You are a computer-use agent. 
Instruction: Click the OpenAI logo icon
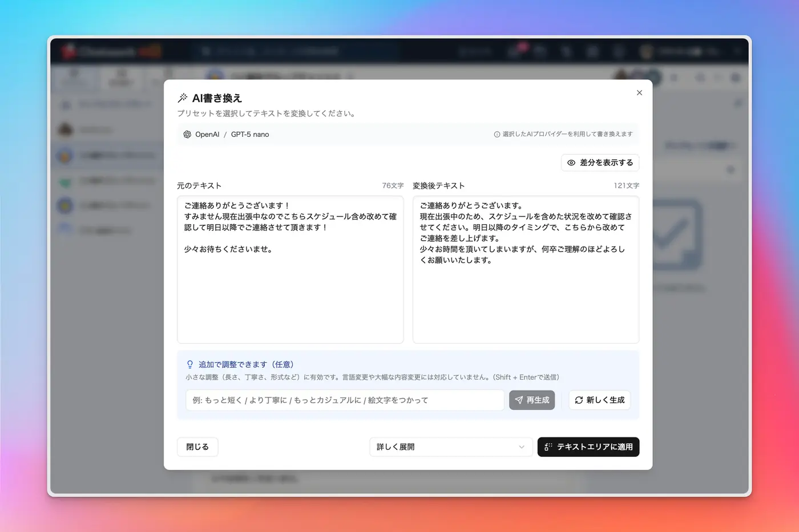tap(187, 135)
